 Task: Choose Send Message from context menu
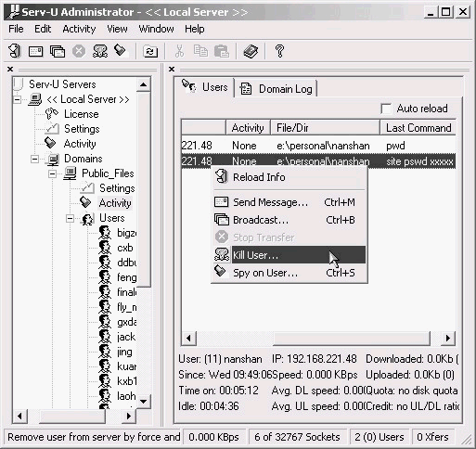pos(289,202)
